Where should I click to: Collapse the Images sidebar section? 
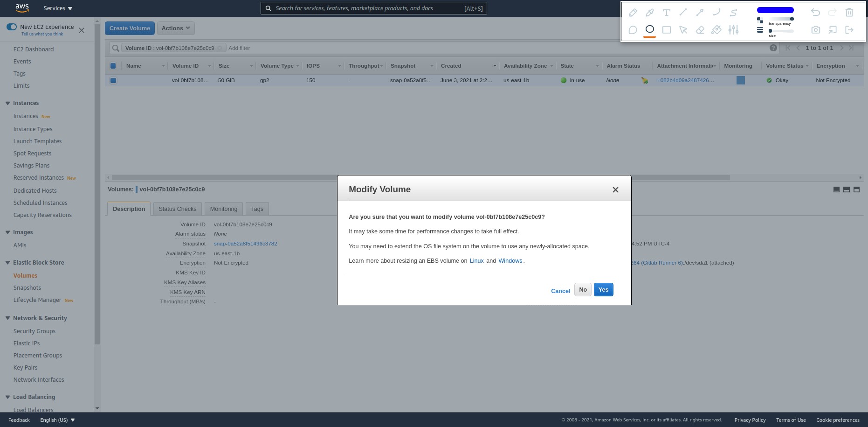[7, 232]
